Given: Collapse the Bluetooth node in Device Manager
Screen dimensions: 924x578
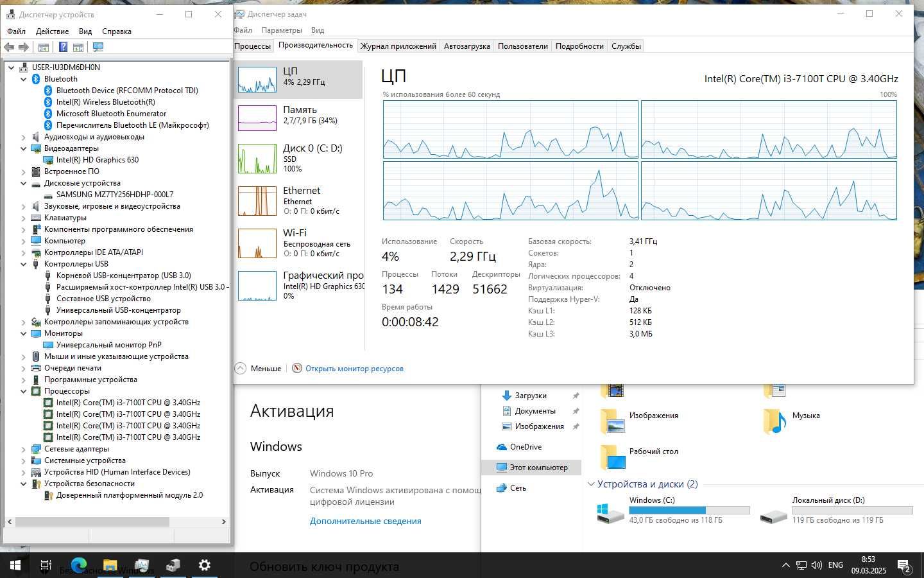Looking at the screenshot, I should [x=24, y=79].
